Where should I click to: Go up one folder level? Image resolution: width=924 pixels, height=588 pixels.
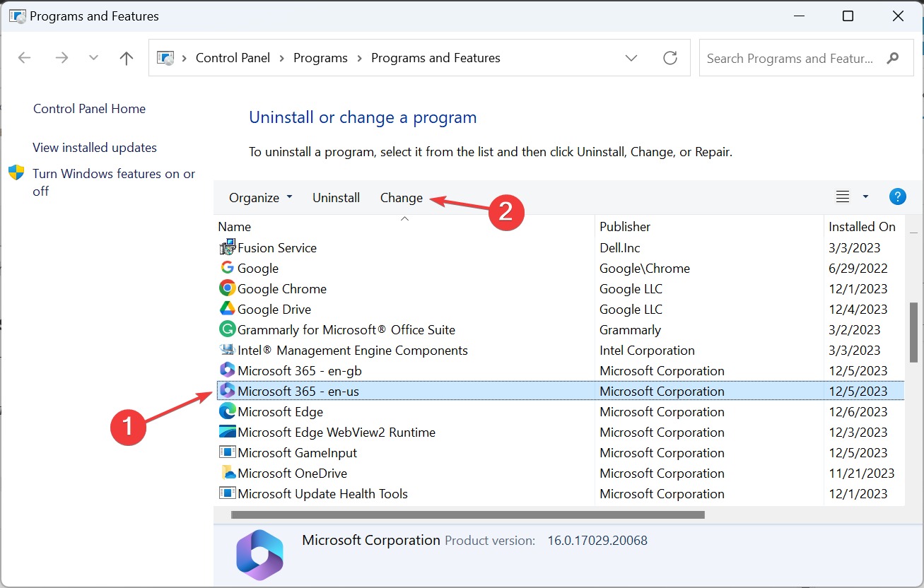(x=127, y=58)
